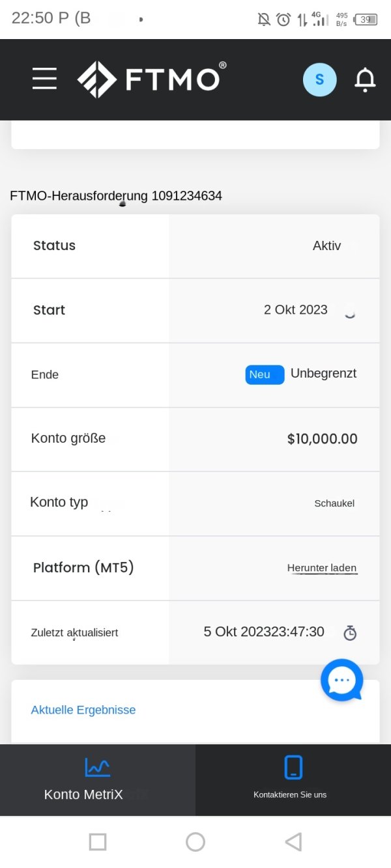Open the Aktuelle Ergebnisse link
The height and width of the screenshot is (868, 391).
pyautogui.click(x=83, y=710)
